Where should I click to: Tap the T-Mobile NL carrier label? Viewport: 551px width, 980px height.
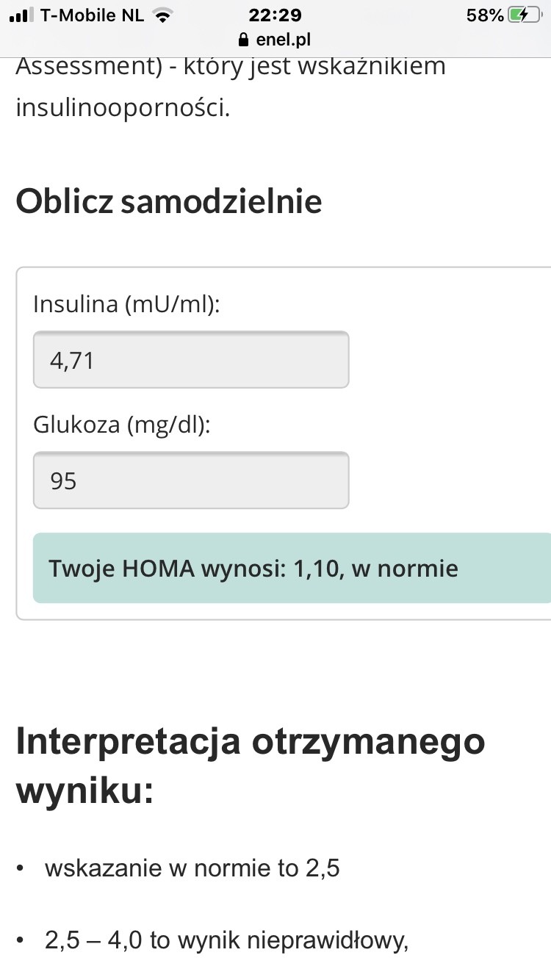92,15
